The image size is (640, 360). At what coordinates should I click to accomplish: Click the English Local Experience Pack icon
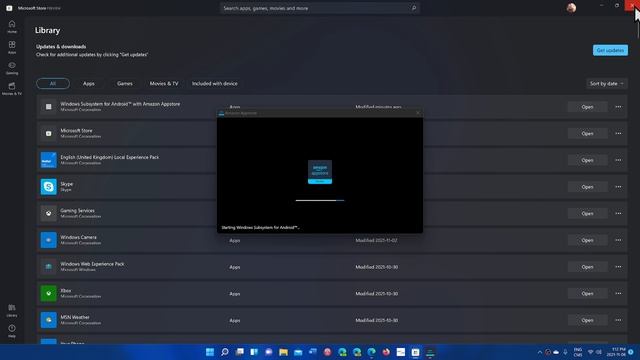coord(48,160)
